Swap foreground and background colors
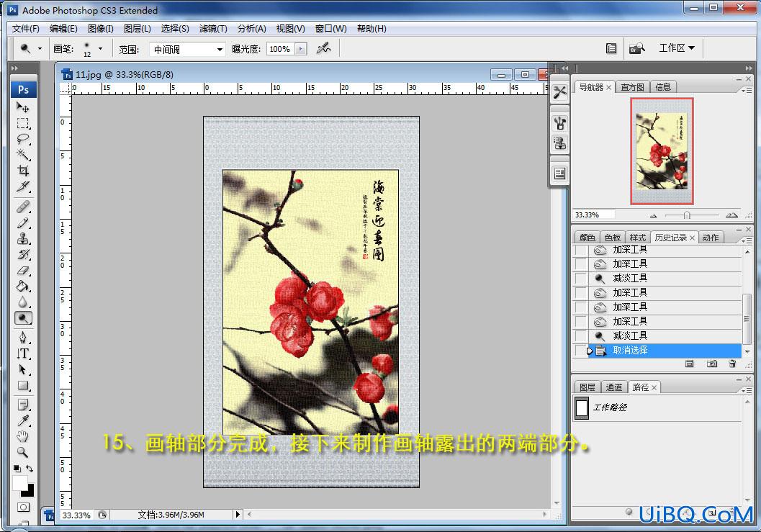 30,469
